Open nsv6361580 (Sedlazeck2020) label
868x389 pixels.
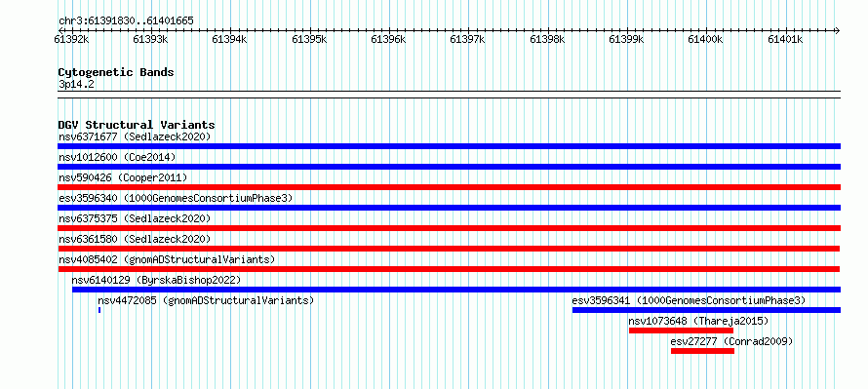[x=135, y=239]
